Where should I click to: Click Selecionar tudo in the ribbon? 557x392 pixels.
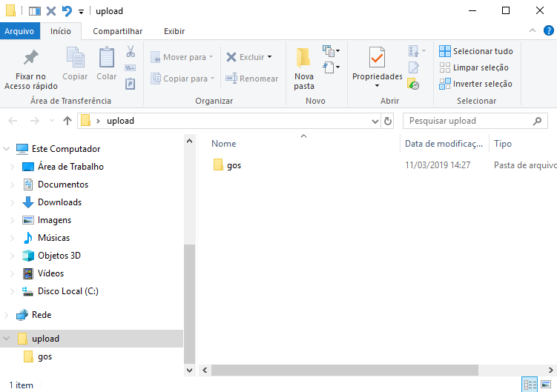pos(476,51)
